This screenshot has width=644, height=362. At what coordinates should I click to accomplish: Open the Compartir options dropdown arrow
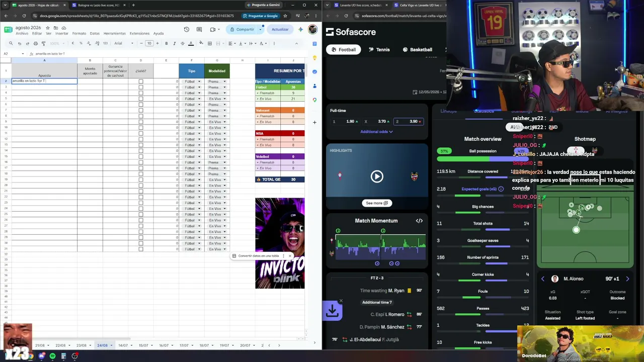point(260,30)
